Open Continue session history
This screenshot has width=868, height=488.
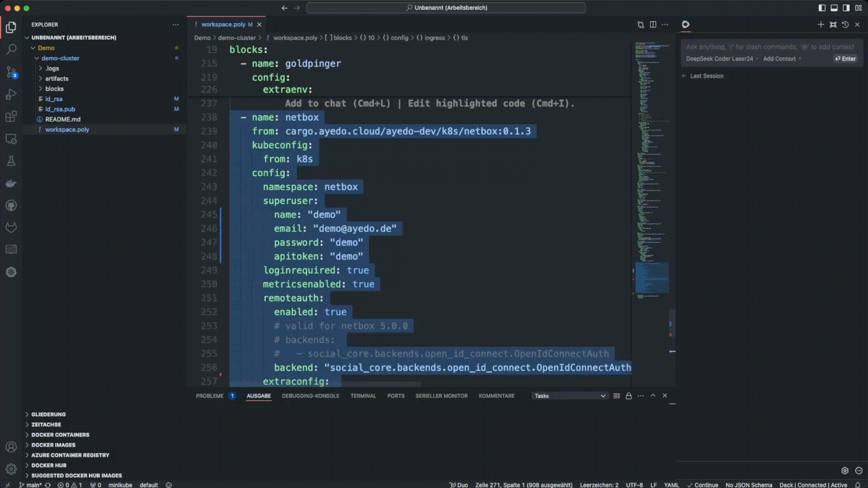[x=845, y=24]
